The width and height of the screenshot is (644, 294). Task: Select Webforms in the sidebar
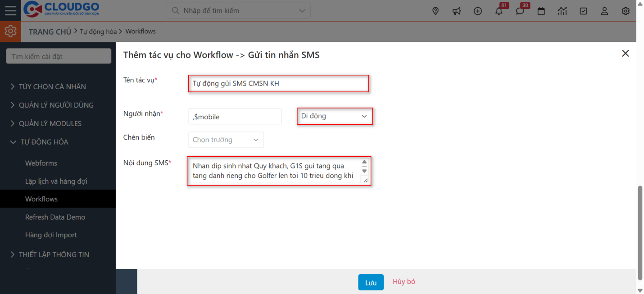pos(41,163)
